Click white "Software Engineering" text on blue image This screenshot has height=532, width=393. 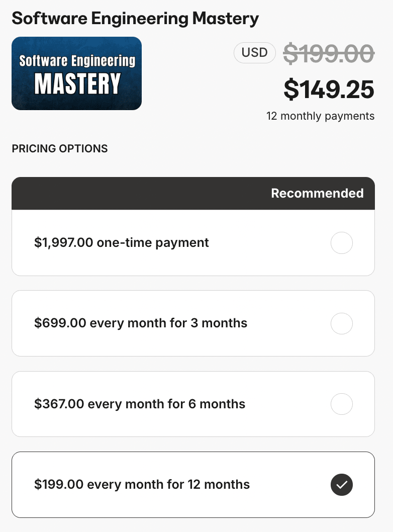(77, 61)
